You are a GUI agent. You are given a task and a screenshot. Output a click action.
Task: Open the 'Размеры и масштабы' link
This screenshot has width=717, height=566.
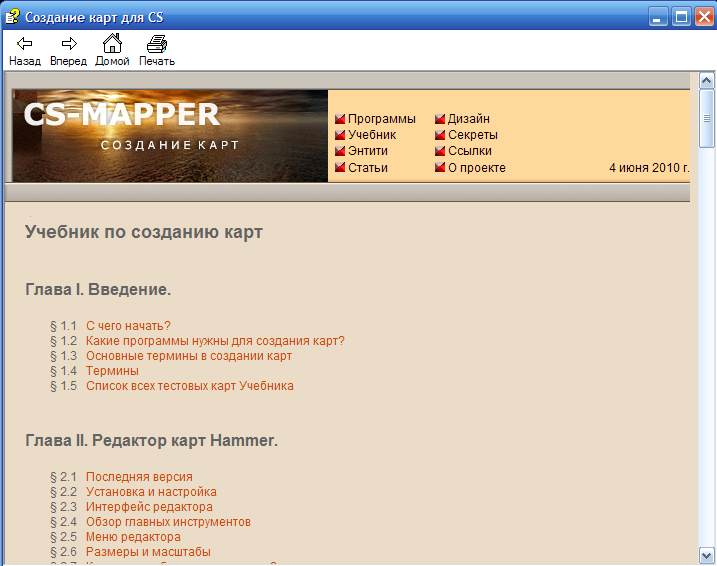click(148, 552)
